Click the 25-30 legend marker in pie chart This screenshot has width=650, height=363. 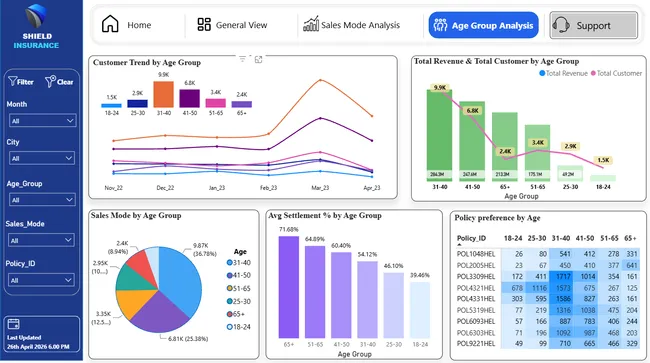point(229,301)
